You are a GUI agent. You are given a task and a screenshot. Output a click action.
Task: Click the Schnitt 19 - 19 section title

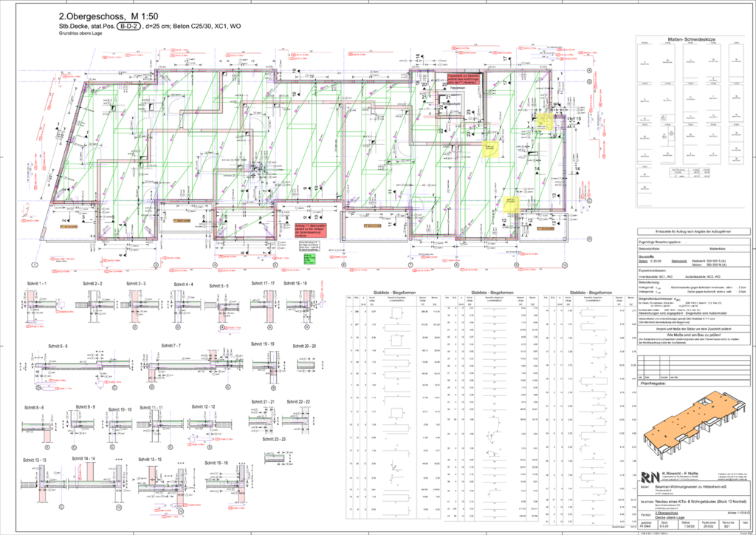[x=264, y=344]
